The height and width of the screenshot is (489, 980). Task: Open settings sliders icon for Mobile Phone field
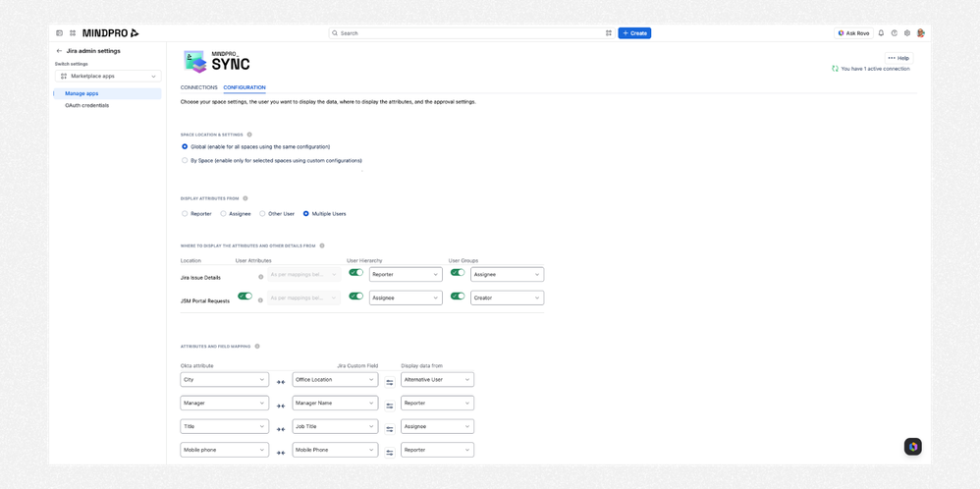(390, 453)
